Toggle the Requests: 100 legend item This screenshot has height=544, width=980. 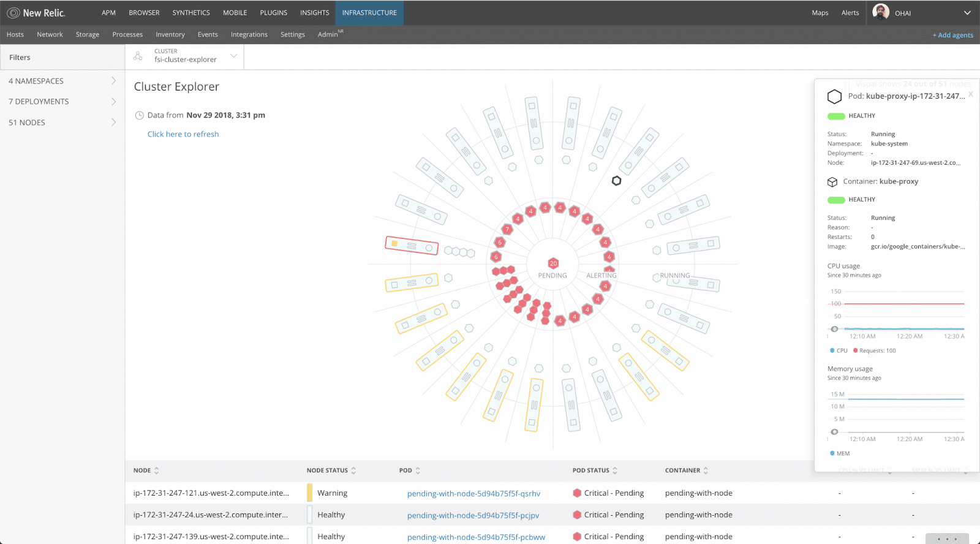(x=875, y=350)
